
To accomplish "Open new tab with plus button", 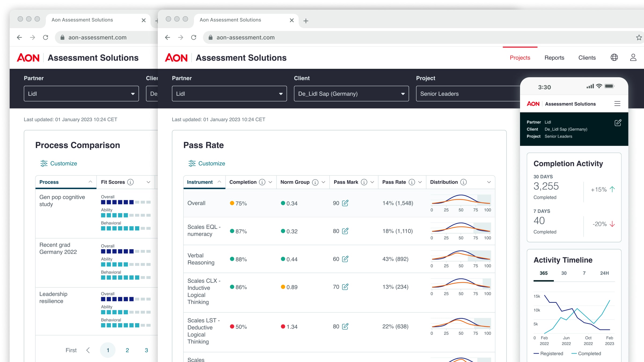I will pyautogui.click(x=306, y=21).
